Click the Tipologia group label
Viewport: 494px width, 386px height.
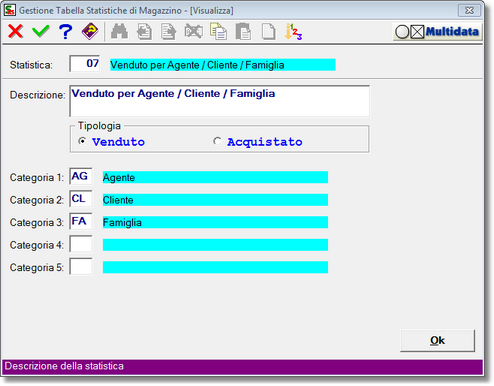(99, 126)
